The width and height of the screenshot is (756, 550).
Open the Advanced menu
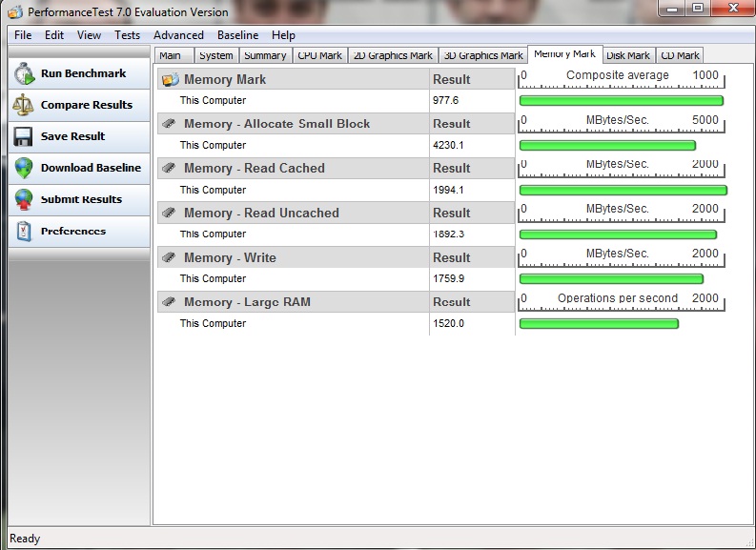[x=178, y=35]
